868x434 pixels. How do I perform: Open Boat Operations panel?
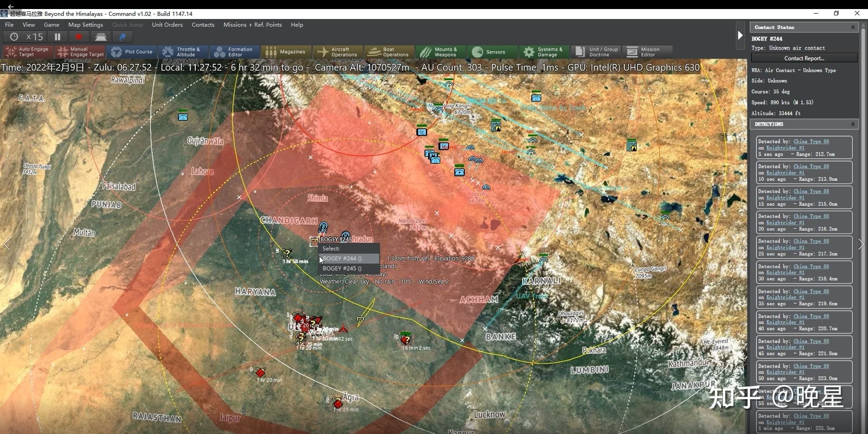[x=389, y=52]
